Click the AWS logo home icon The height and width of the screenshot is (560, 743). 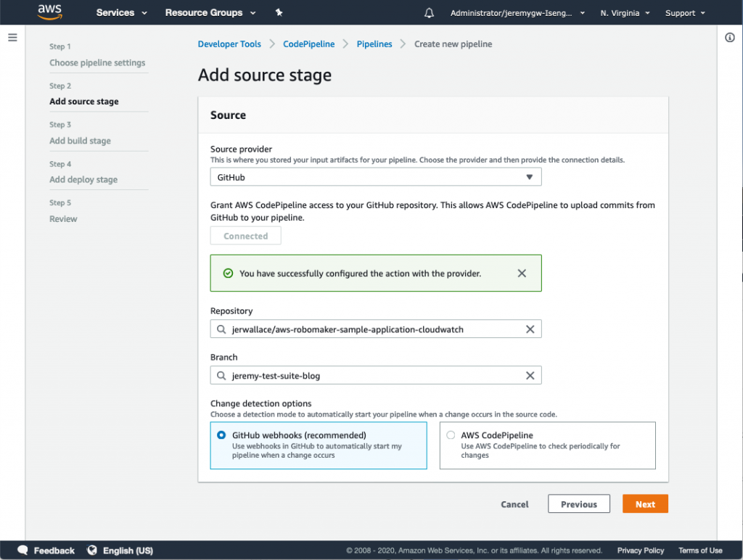(x=50, y=12)
